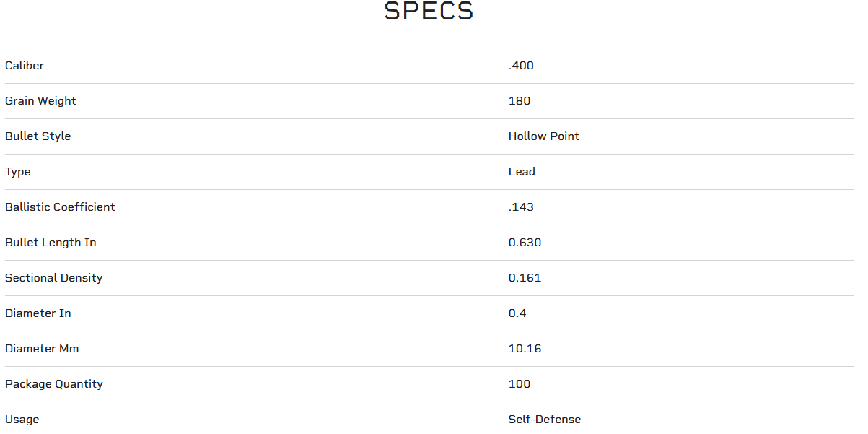Viewport: 868px width, 434px height.
Task: Click the Ballistic Coefficient label
Action: click(60, 207)
